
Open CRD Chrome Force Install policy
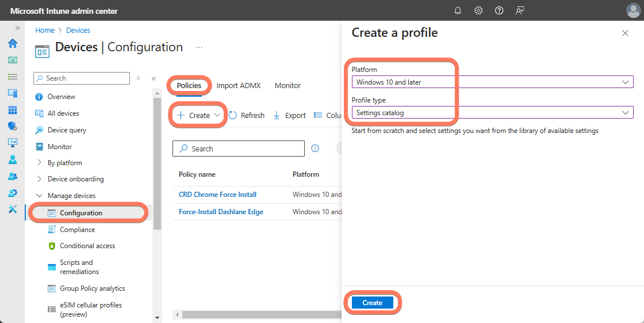click(x=217, y=195)
